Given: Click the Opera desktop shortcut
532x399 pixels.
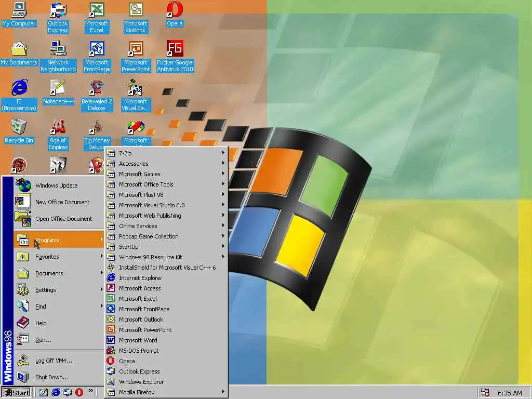Looking at the screenshot, I should pyautogui.click(x=175, y=15).
